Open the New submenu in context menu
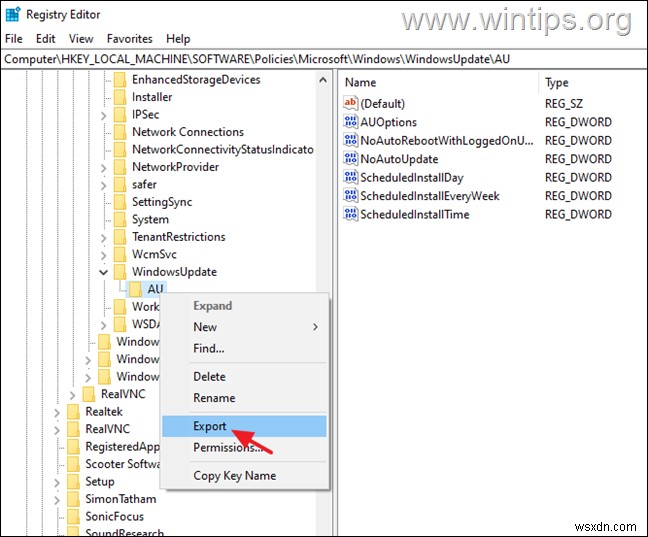Image resolution: width=648 pixels, height=537 pixels. (244, 327)
